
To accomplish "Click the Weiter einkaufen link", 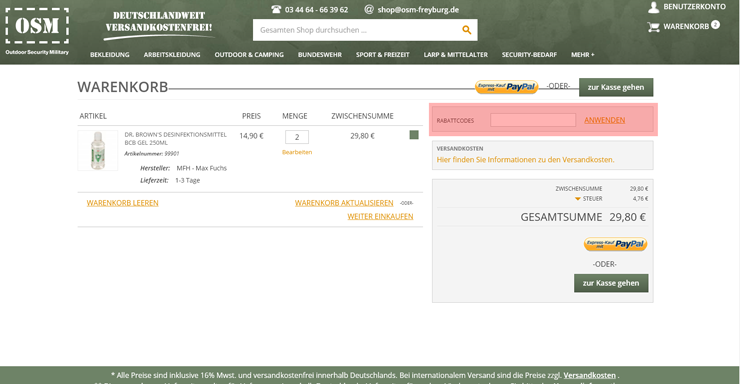I will [x=380, y=217].
